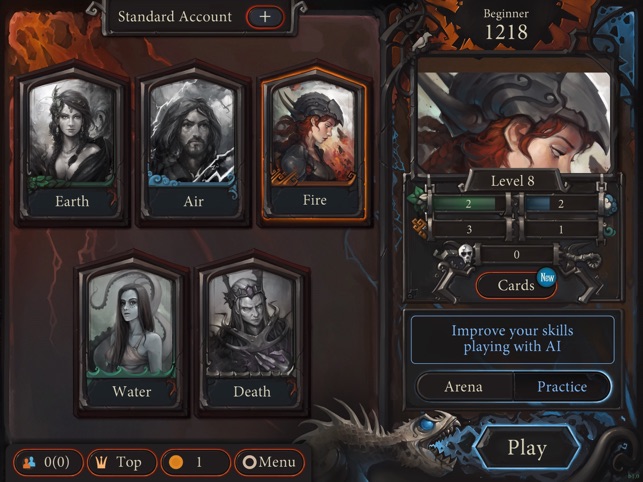The image size is (643, 482).
Task: Select the Earth hero portrait card
Action: coord(72,144)
